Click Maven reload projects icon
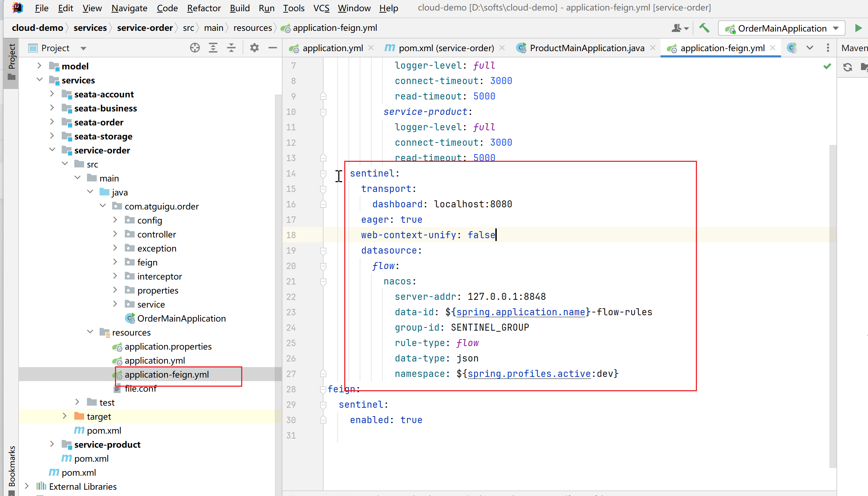 coord(848,67)
